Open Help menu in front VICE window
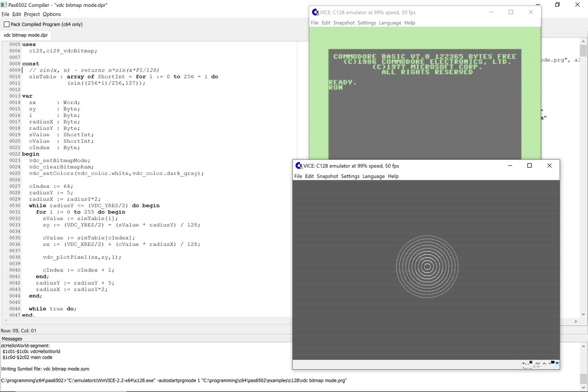 click(393, 176)
